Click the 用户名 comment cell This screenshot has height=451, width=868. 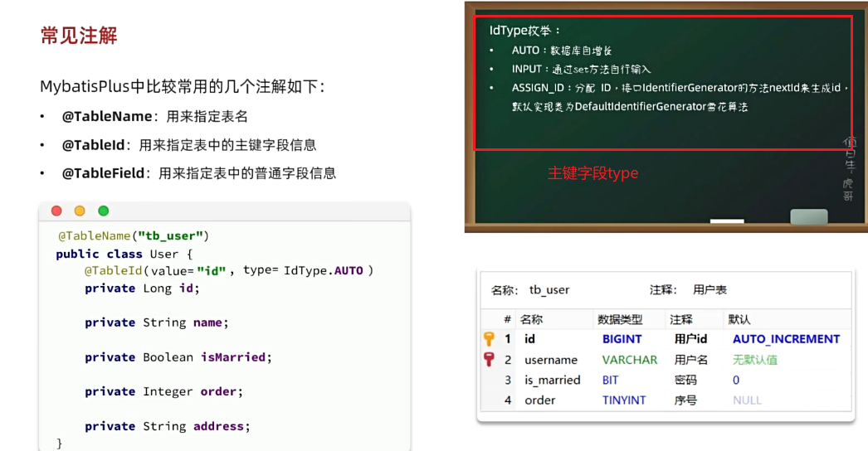pos(691,360)
